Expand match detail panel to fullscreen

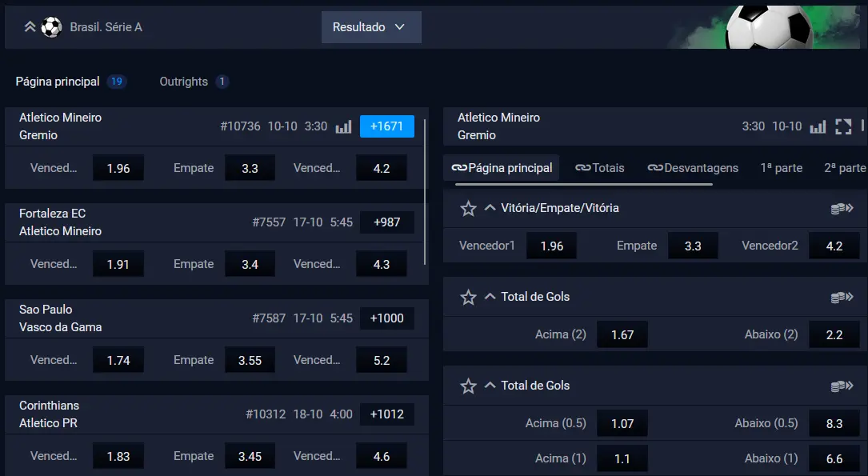(843, 126)
